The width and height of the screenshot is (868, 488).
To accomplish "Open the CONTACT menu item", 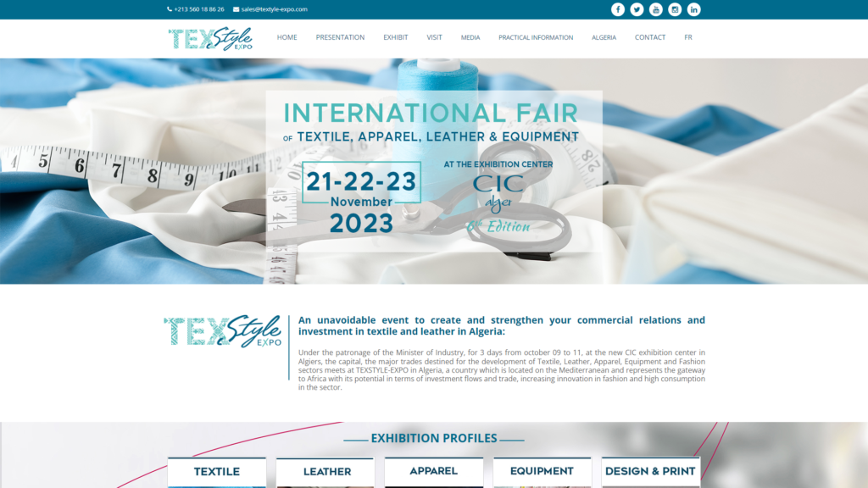I will pos(650,37).
